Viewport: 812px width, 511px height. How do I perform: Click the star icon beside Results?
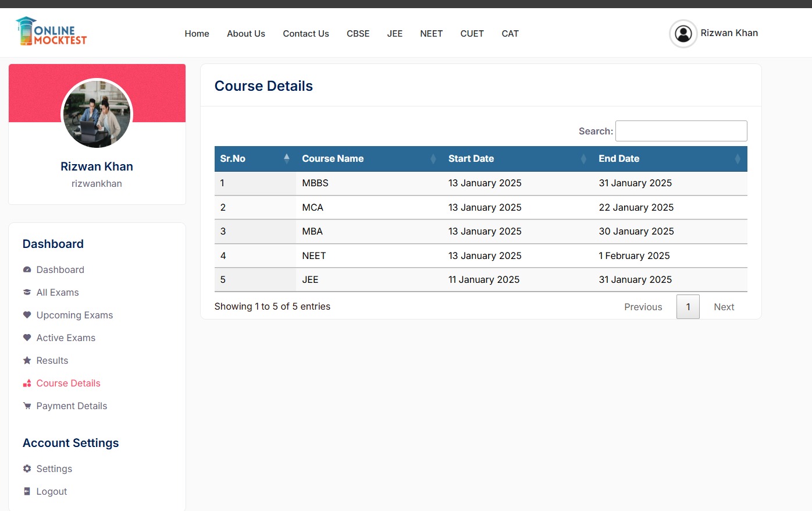(x=27, y=360)
